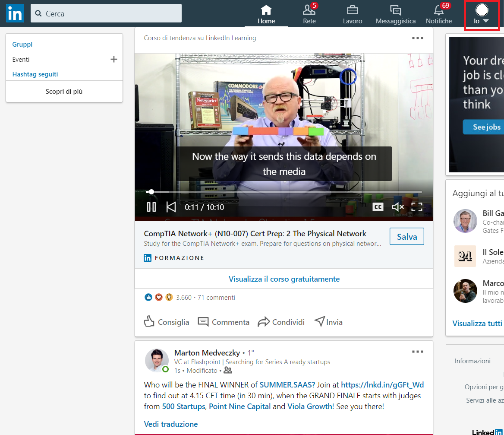
Task: Open Messaggistica chat icon
Action: coord(395,10)
